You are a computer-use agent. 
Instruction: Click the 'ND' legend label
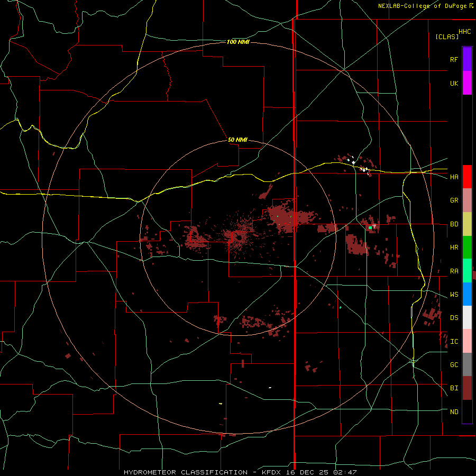(454, 412)
